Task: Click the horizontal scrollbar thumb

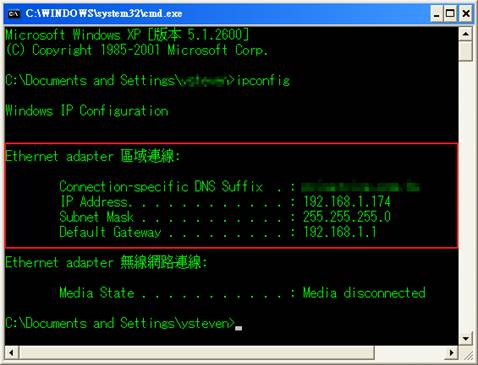Action: click(197, 353)
